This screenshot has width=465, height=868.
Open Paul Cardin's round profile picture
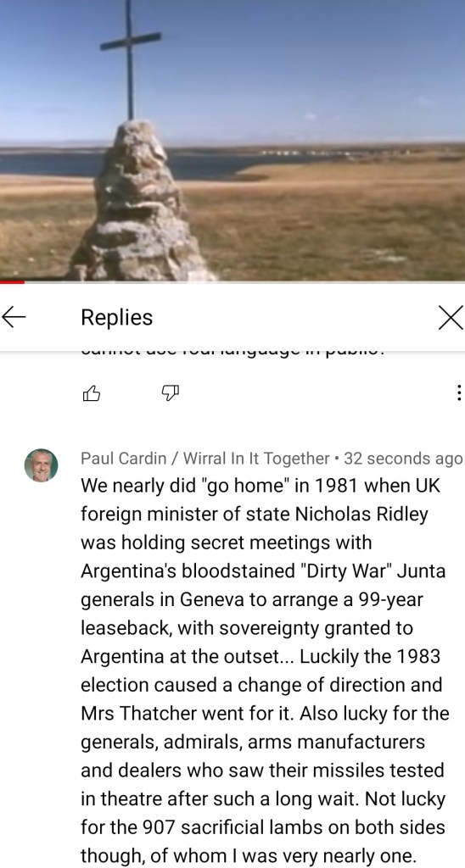point(41,465)
